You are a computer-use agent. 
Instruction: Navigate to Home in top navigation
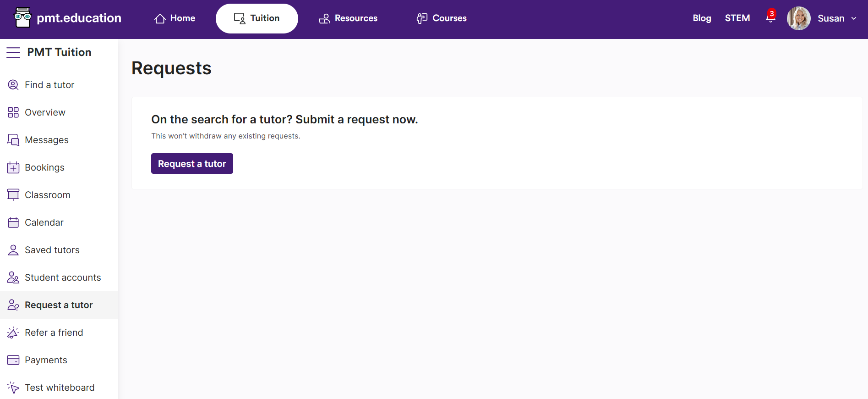pos(175,18)
